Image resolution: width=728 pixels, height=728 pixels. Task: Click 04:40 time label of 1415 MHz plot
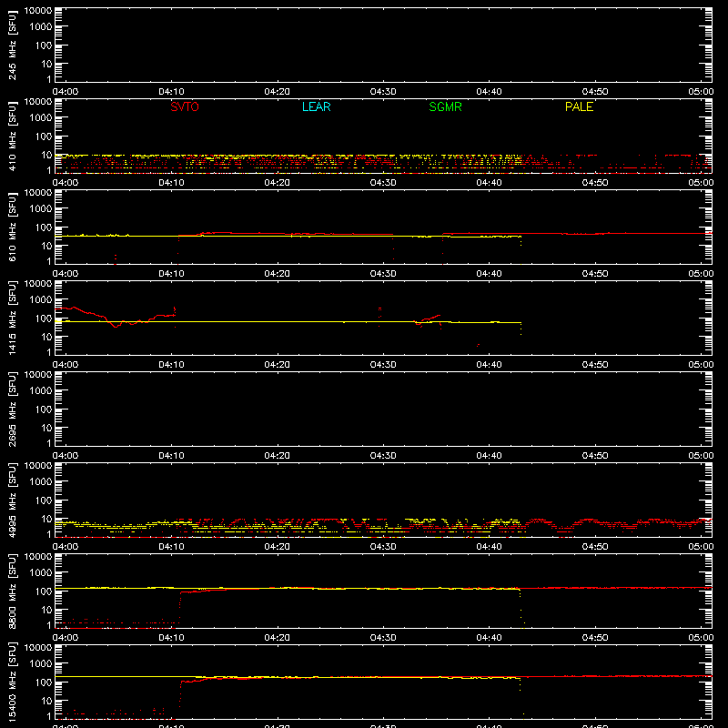point(489,365)
